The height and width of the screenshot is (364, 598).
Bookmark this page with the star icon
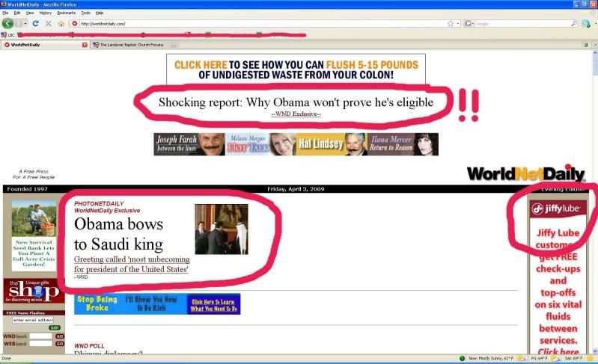coord(451,24)
